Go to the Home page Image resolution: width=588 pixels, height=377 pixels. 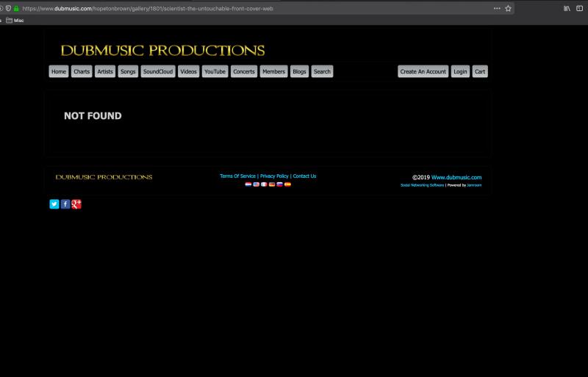[59, 71]
